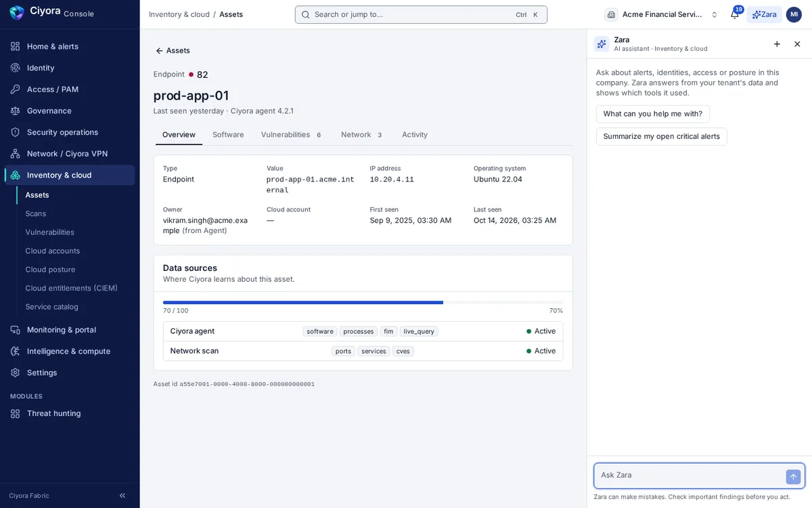812x508 pixels.
Task: Switch to the Overview tab
Action: 179,135
